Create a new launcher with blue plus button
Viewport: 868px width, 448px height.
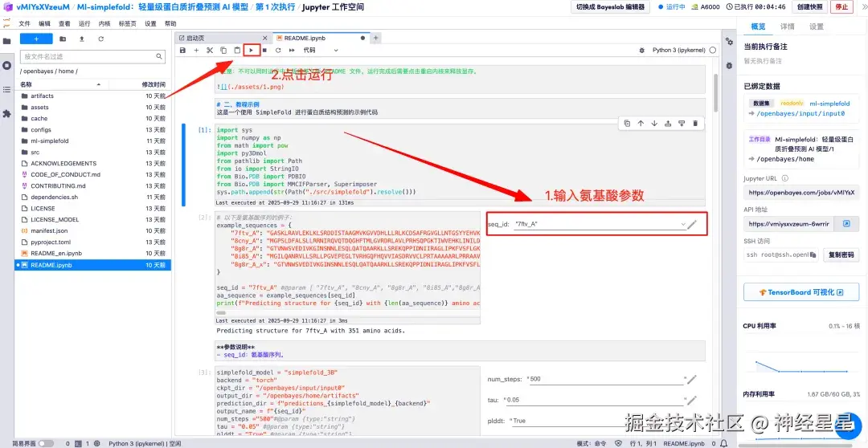pos(36,39)
